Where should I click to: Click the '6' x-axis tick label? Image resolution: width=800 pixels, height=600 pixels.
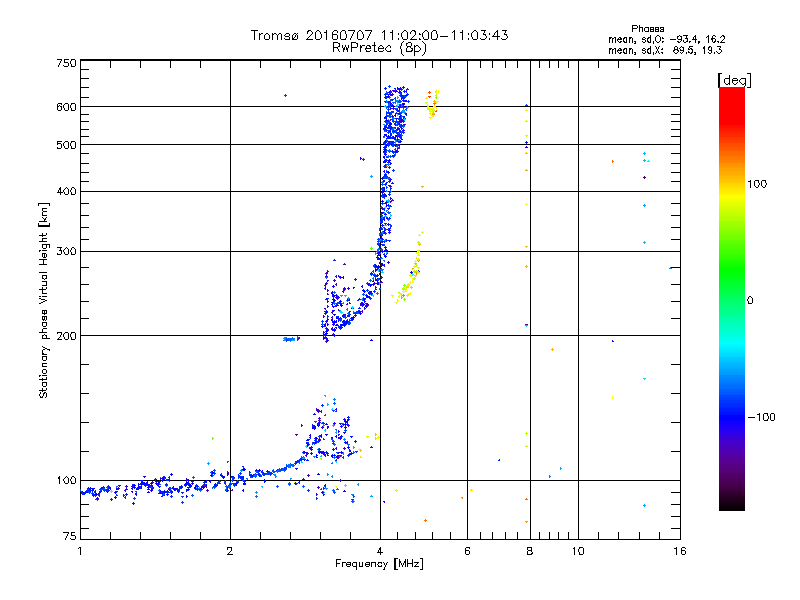pos(467,551)
